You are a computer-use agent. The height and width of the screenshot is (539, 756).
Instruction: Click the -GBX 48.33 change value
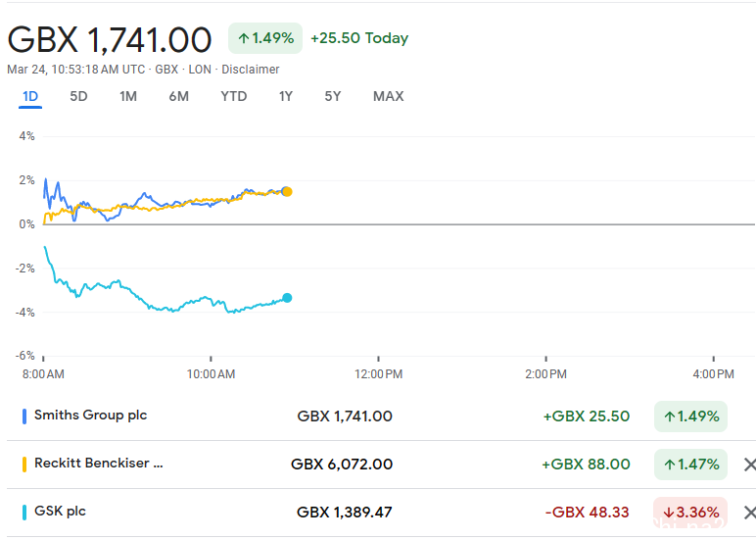point(587,512)
